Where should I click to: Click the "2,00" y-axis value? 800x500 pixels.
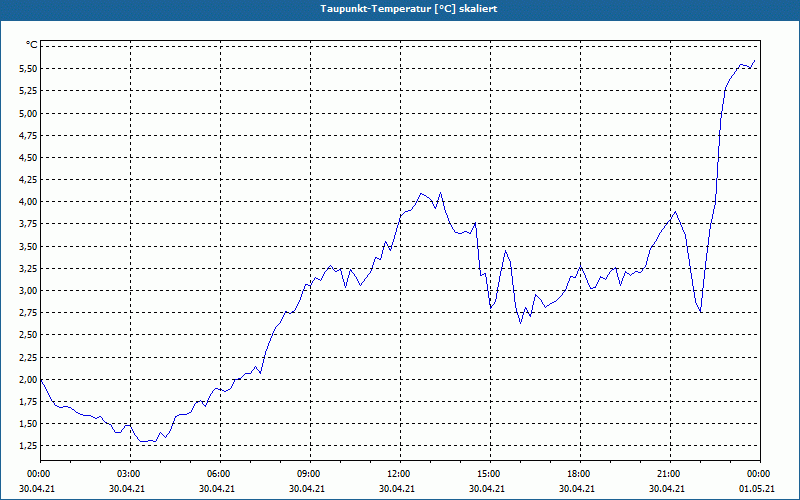point(29,380)
